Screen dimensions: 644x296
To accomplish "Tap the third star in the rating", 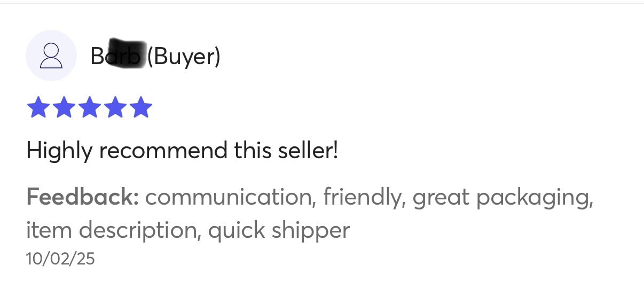I will [x=89, y=107].
